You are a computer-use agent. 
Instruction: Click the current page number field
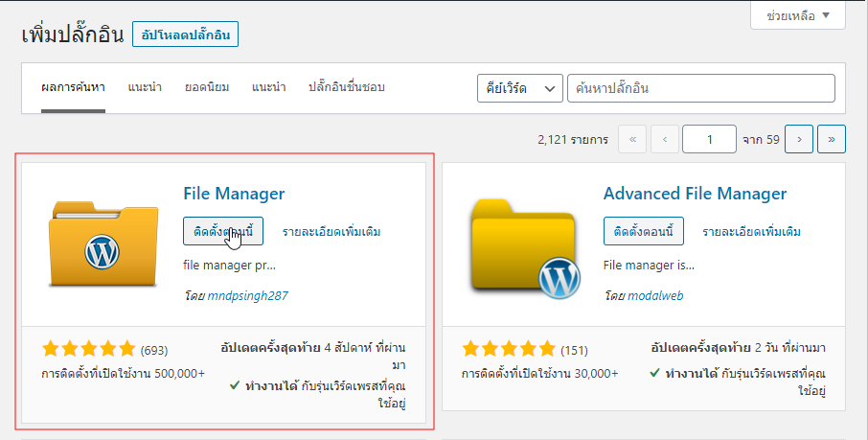pyautogui.click(x=709, y=139)
